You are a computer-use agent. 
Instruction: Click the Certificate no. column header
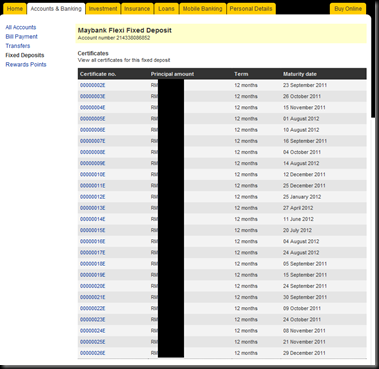98,74
